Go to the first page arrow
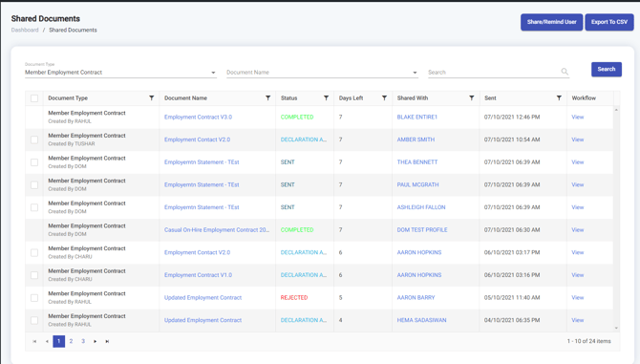 (34, 341)
